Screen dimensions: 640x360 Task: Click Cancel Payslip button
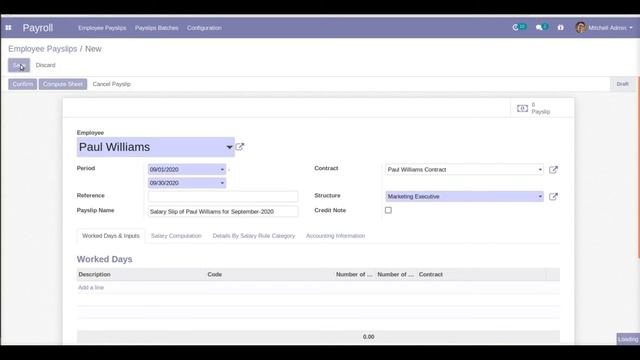pos(111,84)
